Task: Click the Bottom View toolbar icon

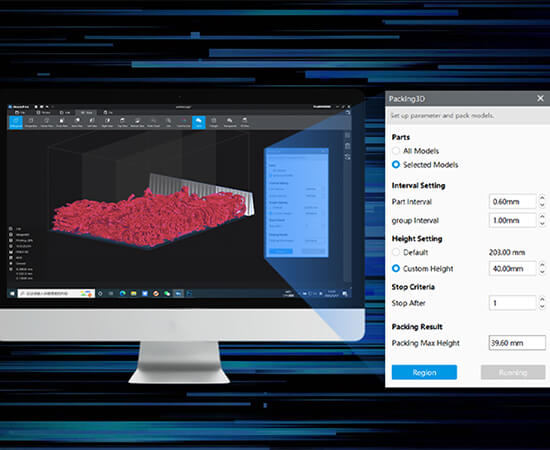Action: click(x=137, y=122)
